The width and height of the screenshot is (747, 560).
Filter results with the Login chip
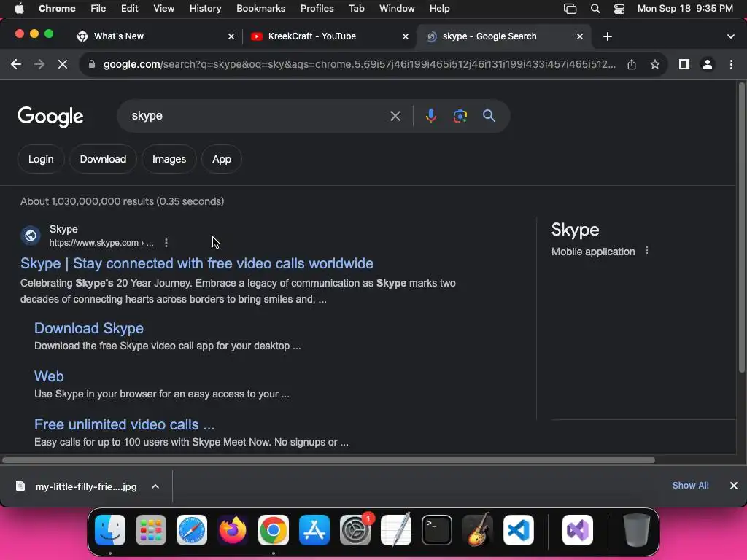[41, 159]
